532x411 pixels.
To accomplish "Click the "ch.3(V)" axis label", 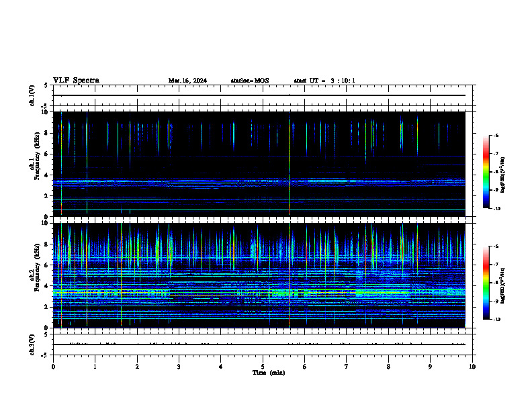I will pos(32,345).
